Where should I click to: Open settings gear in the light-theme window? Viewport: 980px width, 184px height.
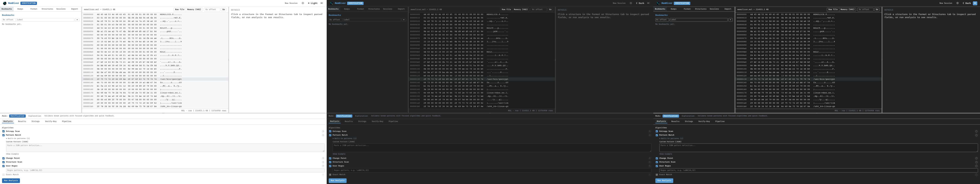coord(303,3)
